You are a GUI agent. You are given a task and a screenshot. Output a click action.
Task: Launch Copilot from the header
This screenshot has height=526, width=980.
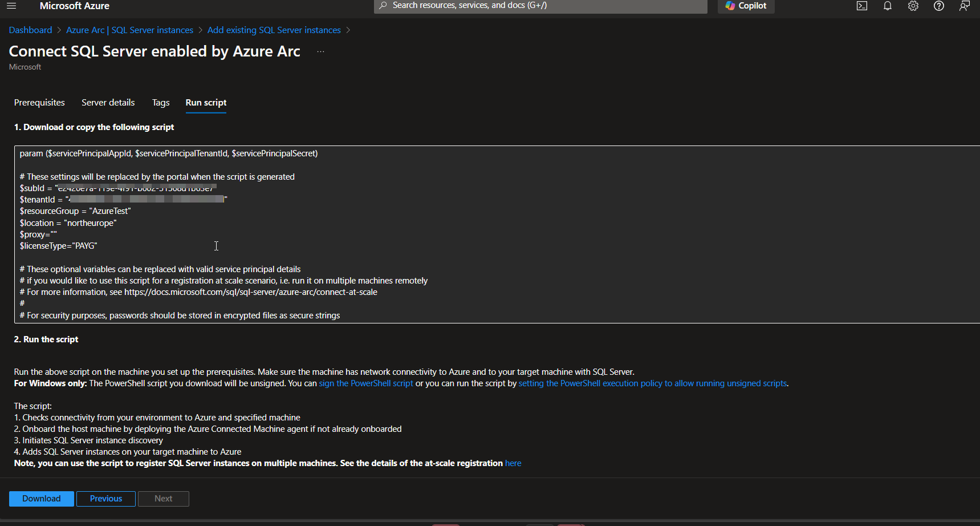(x=746, y=6)
